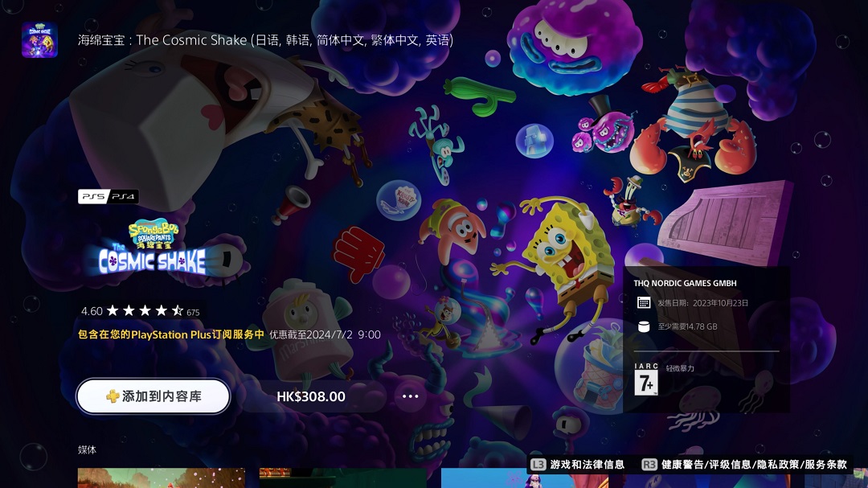This screenshot has height=488, width=868.
Task: Click the Cosmic Shake game logo
Action: (153, 248)
